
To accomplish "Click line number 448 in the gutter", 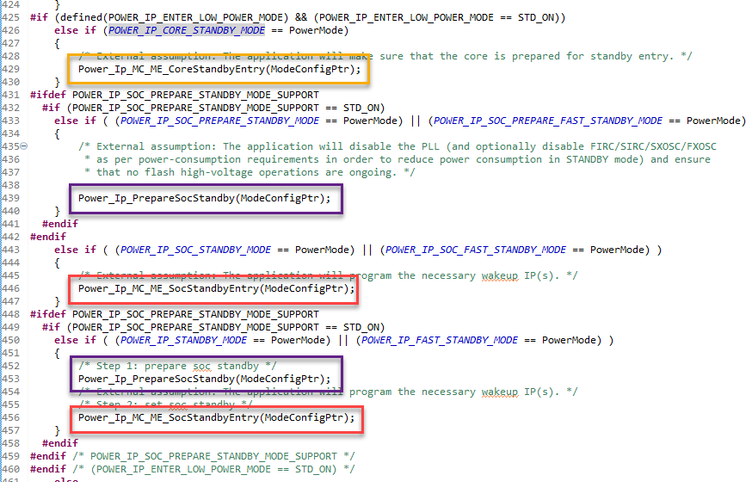I will coord(11,314).
